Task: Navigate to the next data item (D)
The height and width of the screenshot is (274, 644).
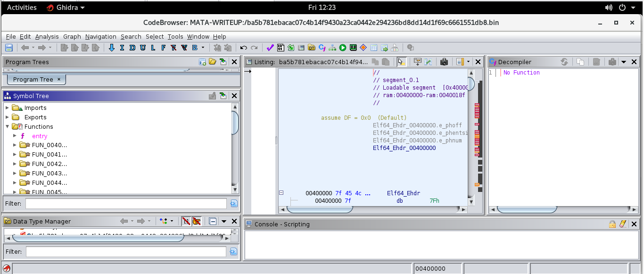Action: [x=132, y=48]
